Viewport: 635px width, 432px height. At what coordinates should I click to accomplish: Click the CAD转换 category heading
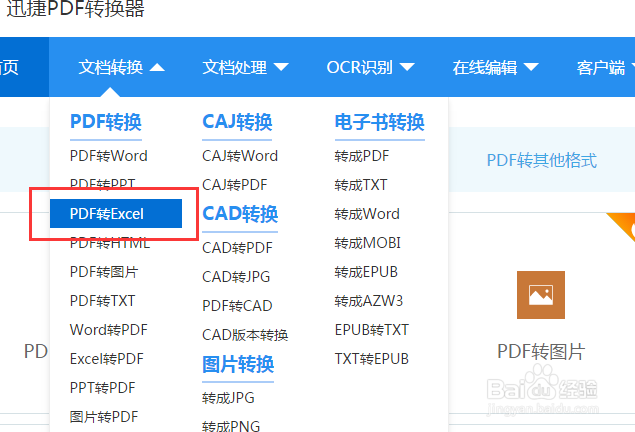click(240, 214)
